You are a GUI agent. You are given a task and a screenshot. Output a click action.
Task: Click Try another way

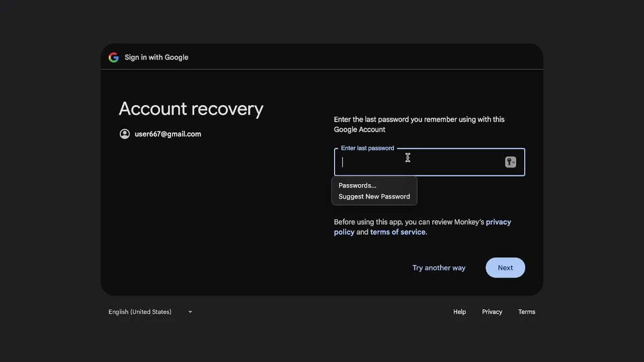coord(439,267)
